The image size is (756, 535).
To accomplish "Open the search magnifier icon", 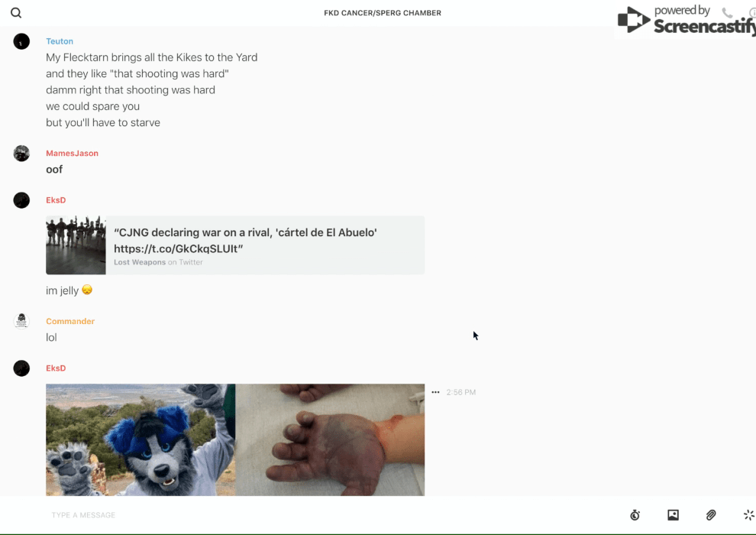I will click(x=16, y=13).
